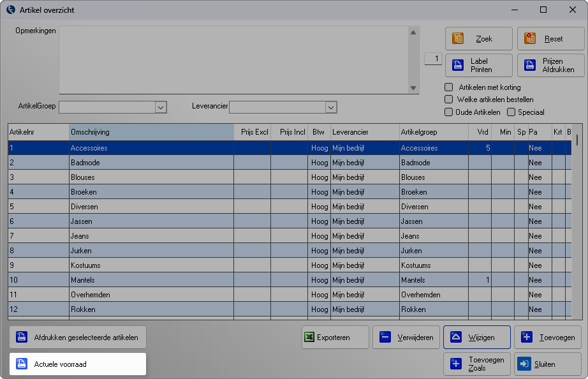Image resolution: width=588 pixels, height=379 pixels.
Task: Click the Sluiten button label
Action: pyautogui.click(x=545, y=364)
